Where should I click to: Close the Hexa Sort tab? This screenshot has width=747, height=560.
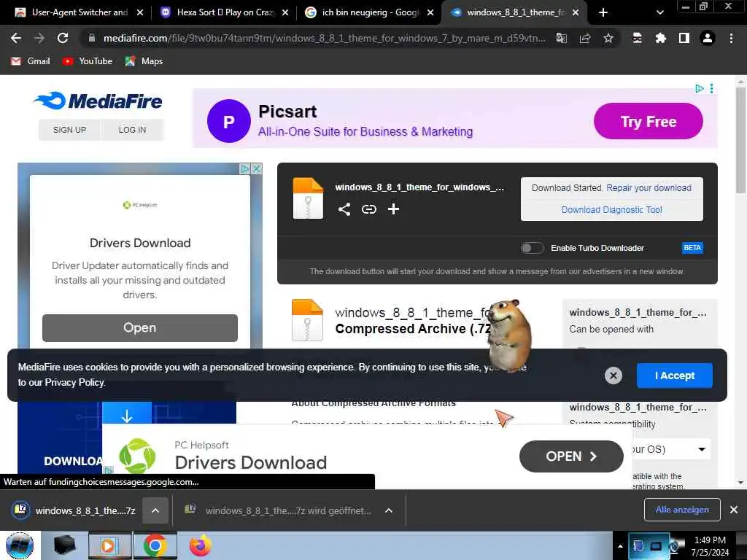[x=285, y=12]
